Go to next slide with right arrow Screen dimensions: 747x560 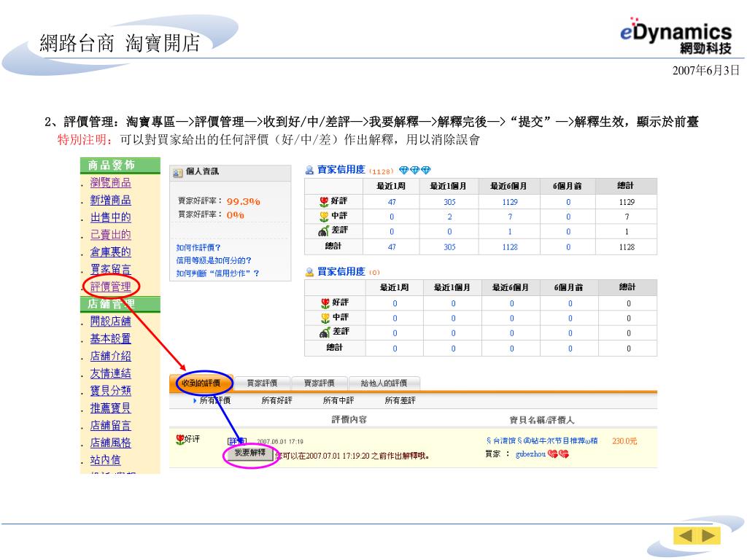tap(708, 536)
